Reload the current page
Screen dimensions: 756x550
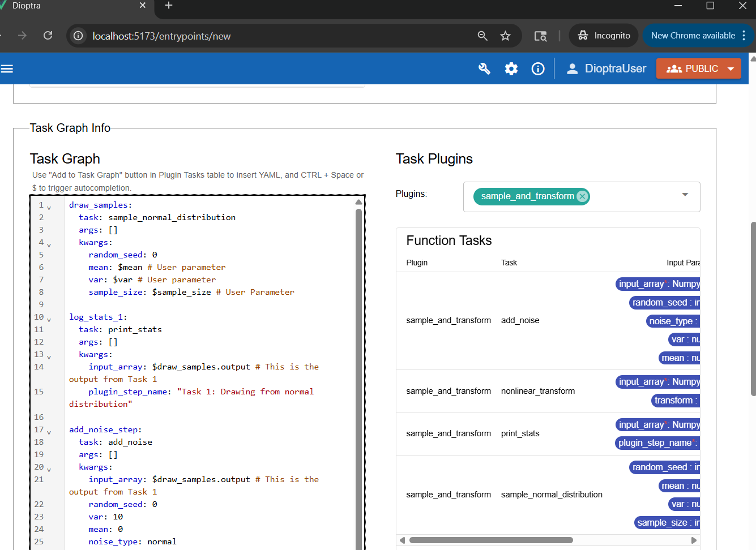48,35
